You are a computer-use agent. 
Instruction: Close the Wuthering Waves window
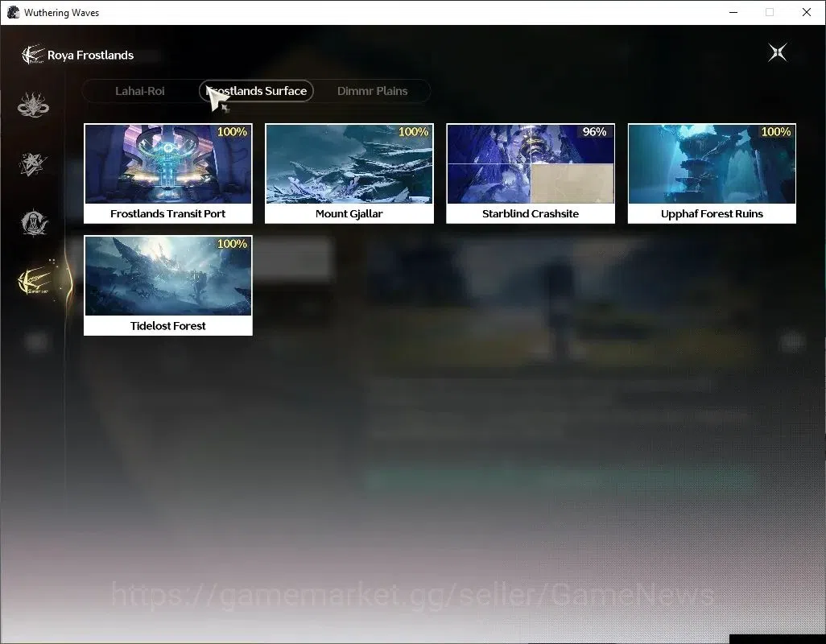[807, 12]
